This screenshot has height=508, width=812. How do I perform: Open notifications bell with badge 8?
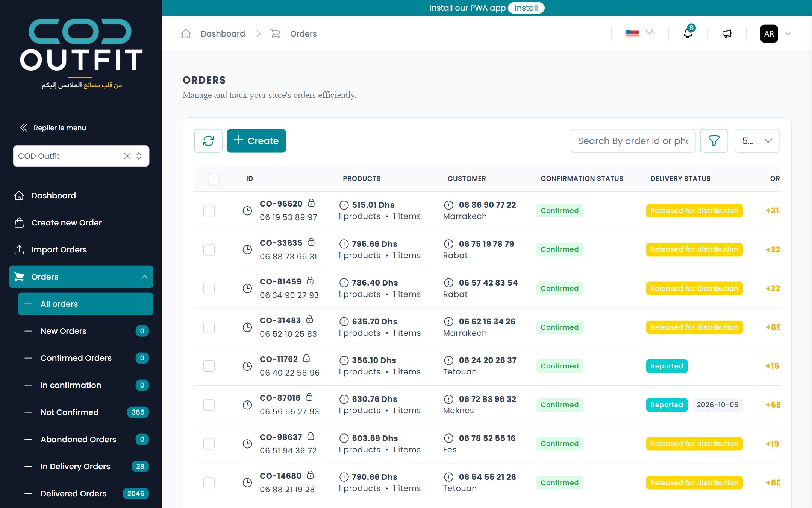pyautogui.click(x=688, y=33)
